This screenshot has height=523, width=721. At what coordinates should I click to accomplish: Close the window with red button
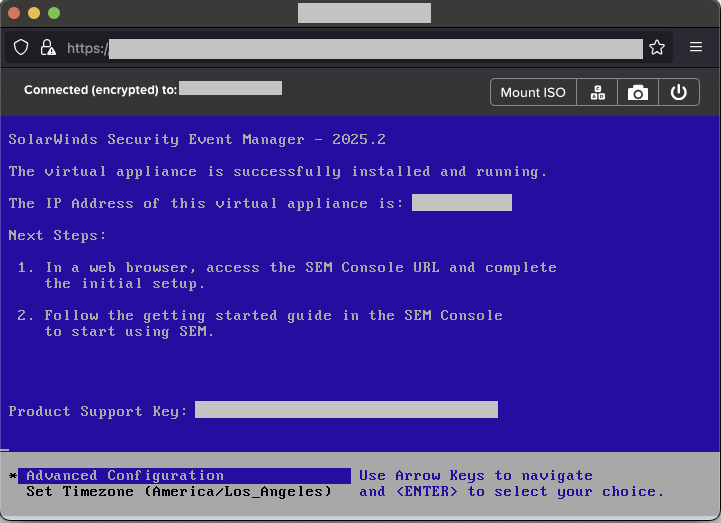(x=13, y=13)
